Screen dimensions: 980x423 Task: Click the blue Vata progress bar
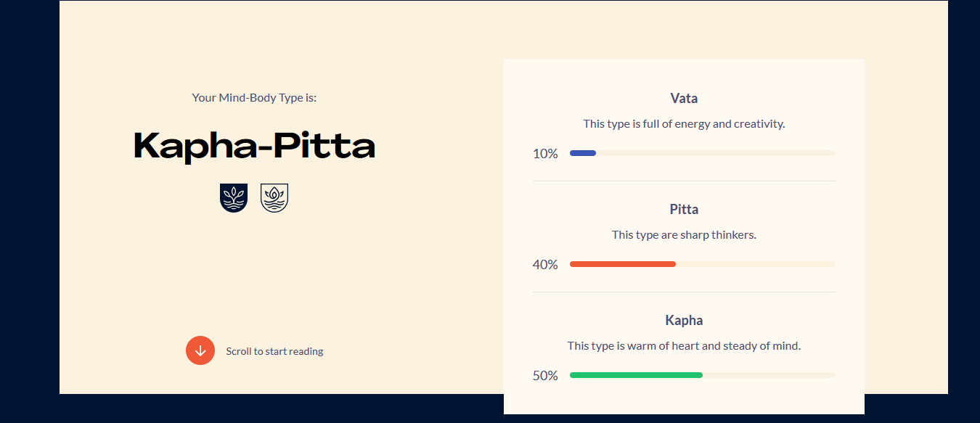(x=583, y=153)
